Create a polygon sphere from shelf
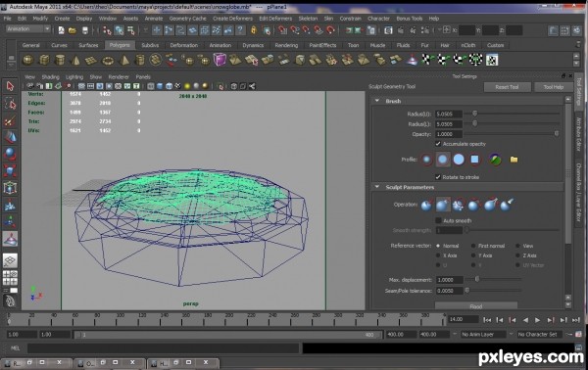This screenshot has width=588, height=370. point(28,60)
